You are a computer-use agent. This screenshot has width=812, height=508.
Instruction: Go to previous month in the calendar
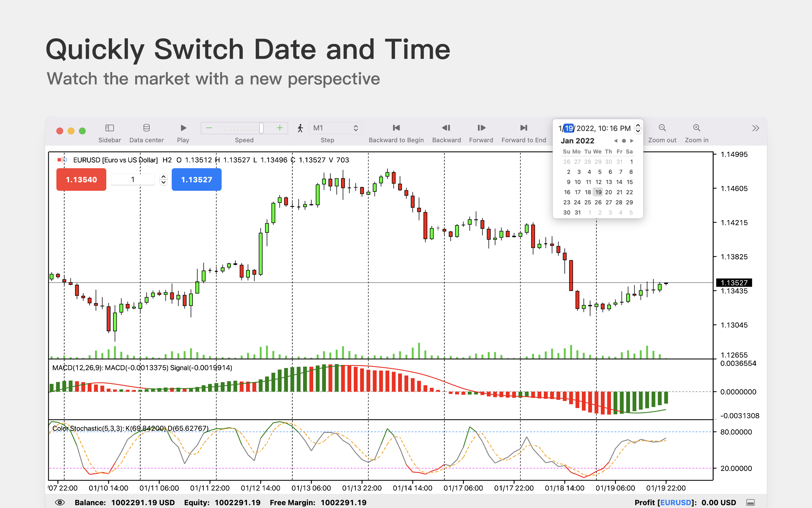click(615, 141)
